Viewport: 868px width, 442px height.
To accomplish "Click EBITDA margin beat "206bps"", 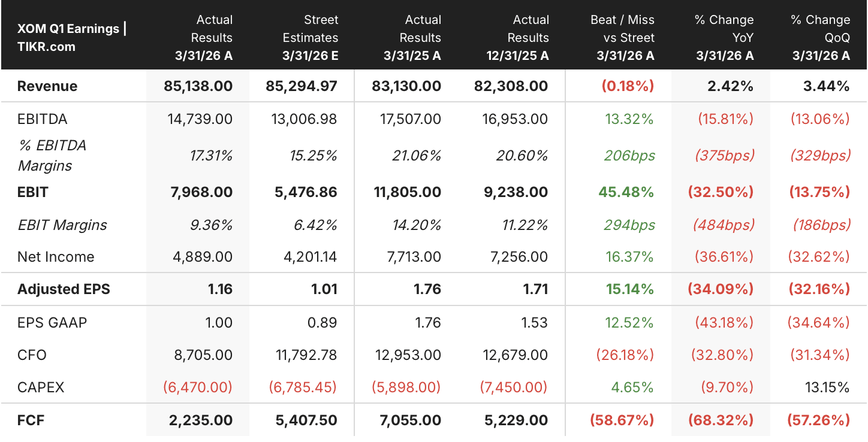I will (630, 156).
